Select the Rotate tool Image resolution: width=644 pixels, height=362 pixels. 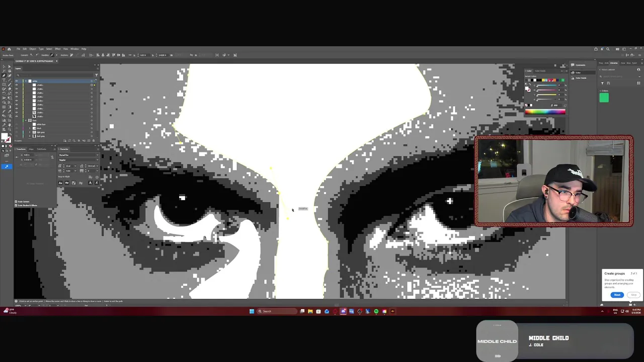point(4,94)
